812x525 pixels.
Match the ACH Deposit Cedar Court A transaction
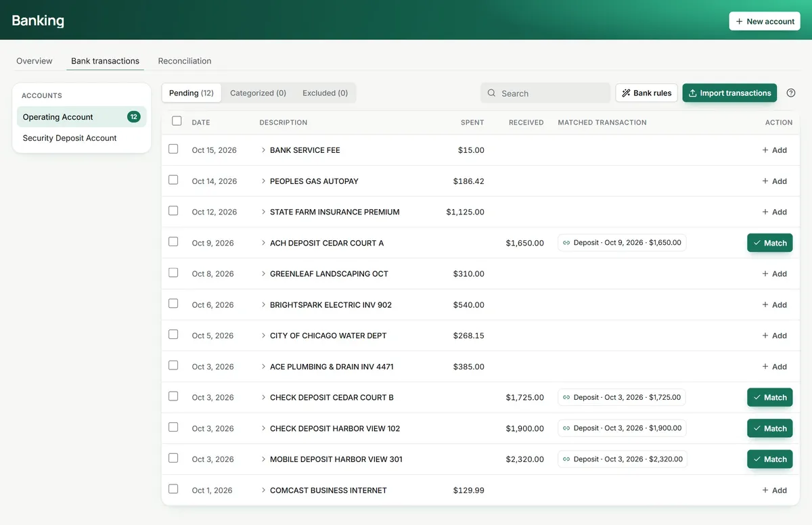click(770, 243)
